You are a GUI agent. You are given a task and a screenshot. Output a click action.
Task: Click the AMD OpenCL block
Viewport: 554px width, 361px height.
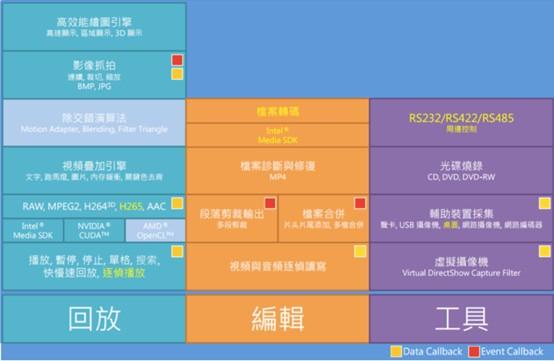155,231
